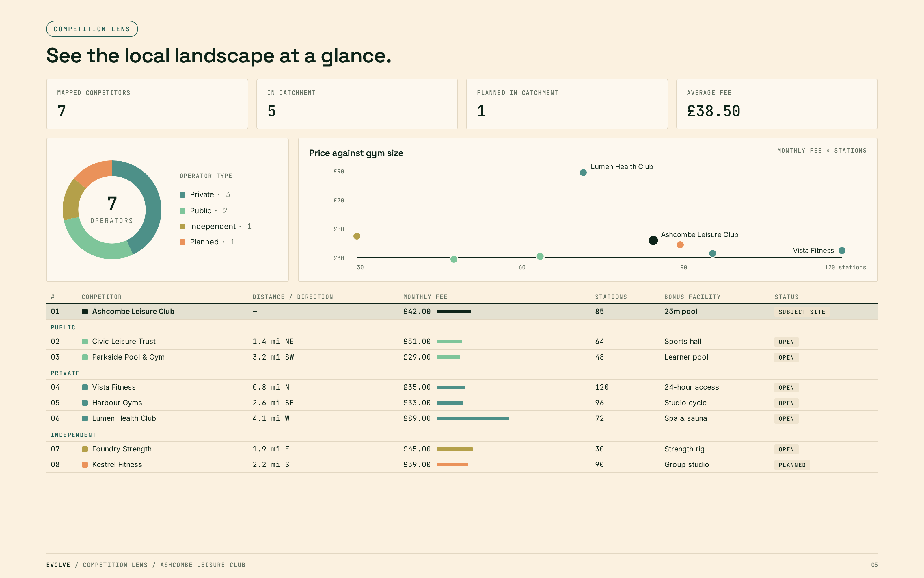This screenshot has height=578, width=924.
Task: Click the Independent legend color swatch
Action: point(182,226)
